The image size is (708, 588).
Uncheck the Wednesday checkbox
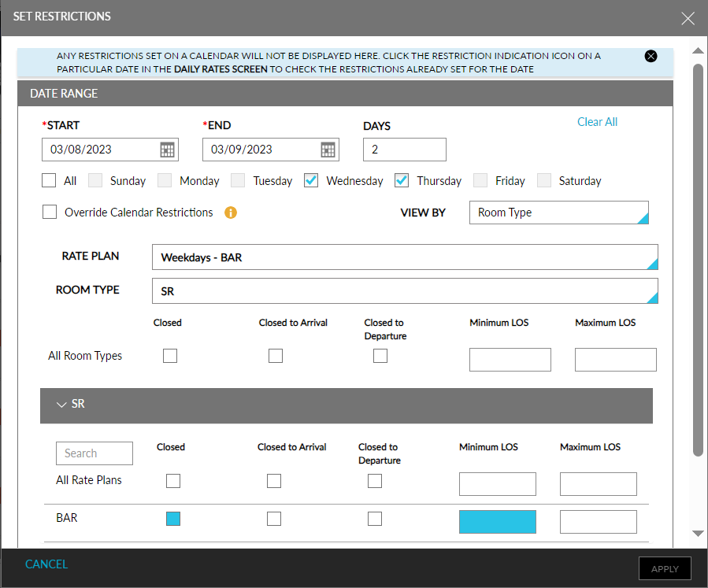click(x=310, y=180)
